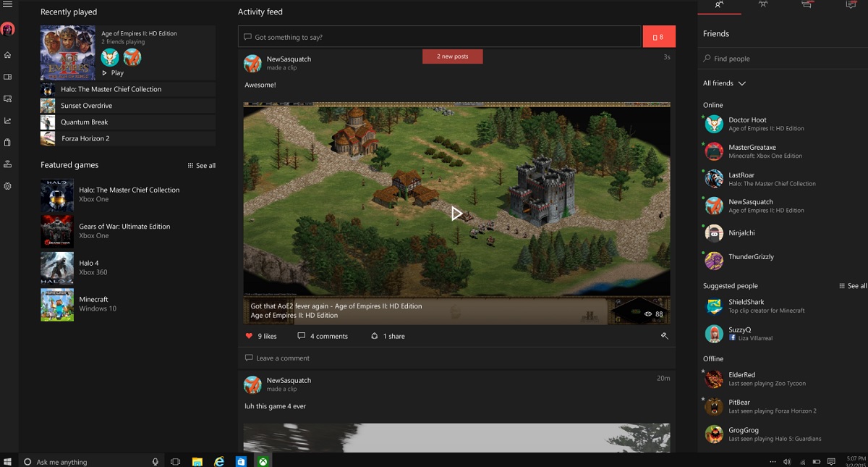Screen dimensions: 868x467
Task: Open Halo: The Master Chief Collection recent row
Action: (128, 89)
